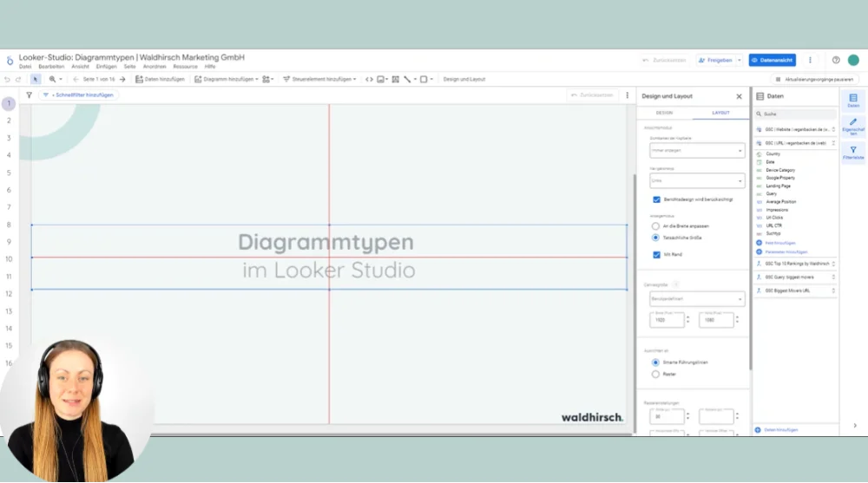Click the canvas width field 1920
The height and width of the screenshot is (483, 868).
667,320
